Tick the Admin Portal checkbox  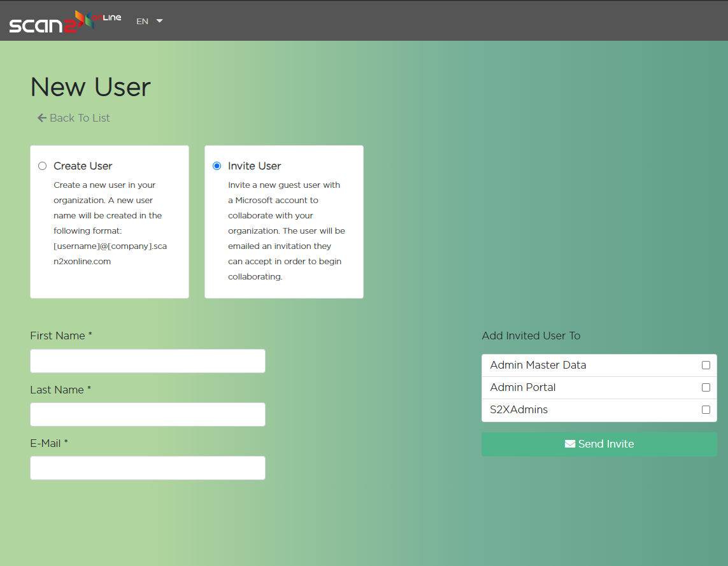point(706,388)
